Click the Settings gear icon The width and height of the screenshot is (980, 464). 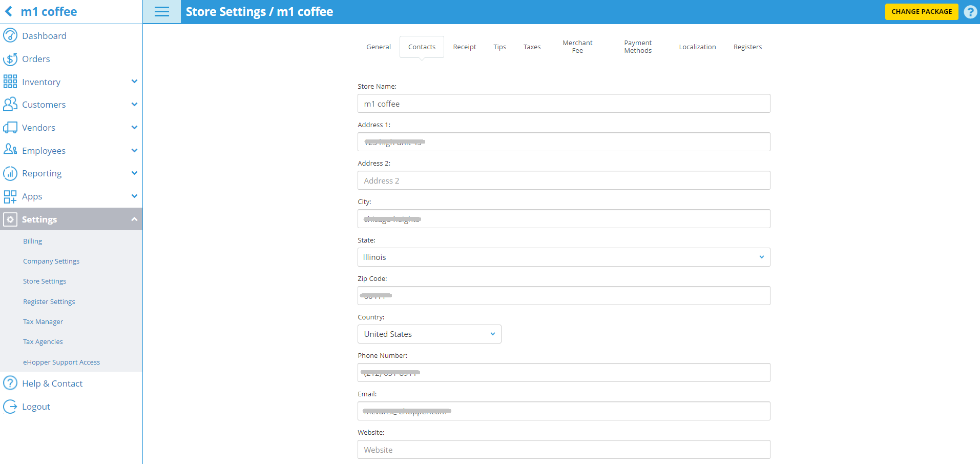(x=10, y=219)
